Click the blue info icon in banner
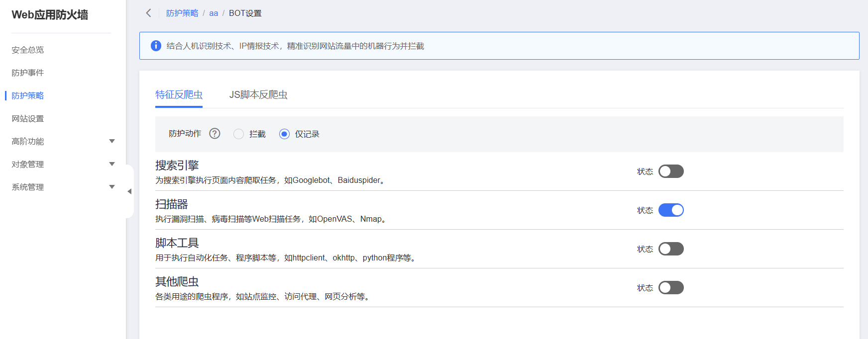 tap(156, 46)
